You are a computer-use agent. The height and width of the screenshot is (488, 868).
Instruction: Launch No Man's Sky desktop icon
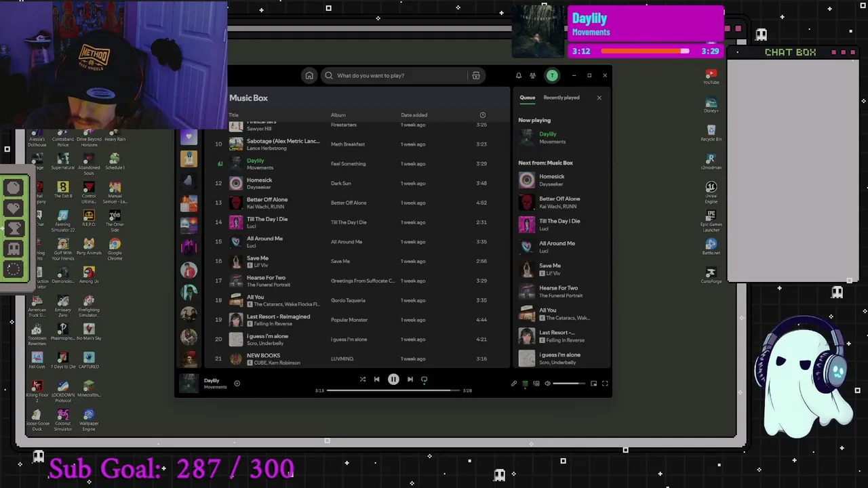89,331
